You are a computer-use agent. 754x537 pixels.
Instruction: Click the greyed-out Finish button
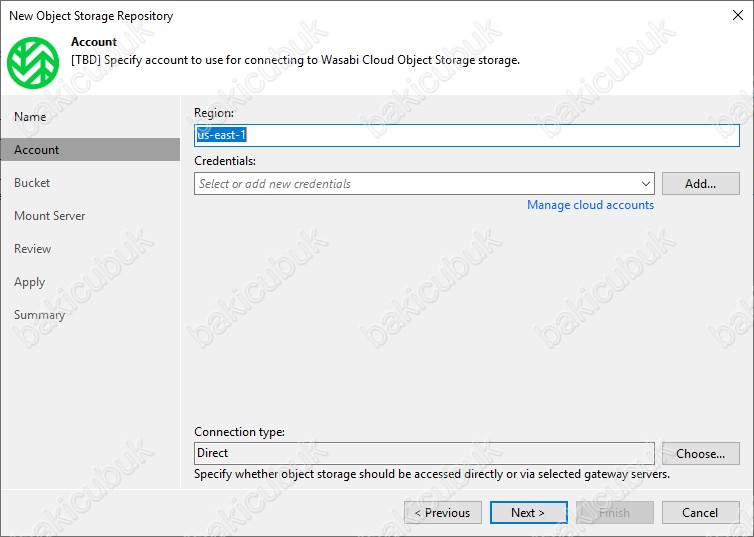click(x=615, y=512)
